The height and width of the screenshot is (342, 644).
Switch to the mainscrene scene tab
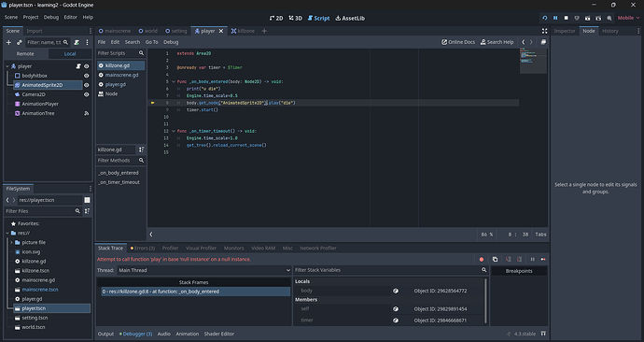(115, 31)
